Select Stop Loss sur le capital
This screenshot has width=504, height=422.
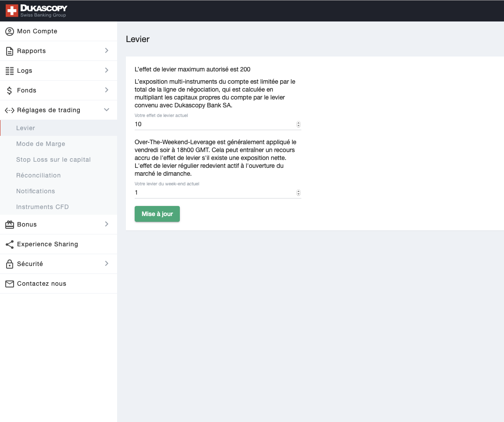54,160
